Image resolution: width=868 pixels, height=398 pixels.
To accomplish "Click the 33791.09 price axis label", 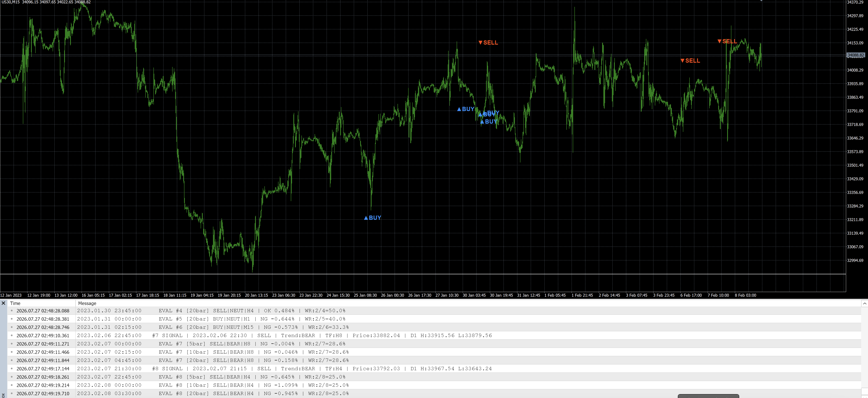I will coord(855,111).
